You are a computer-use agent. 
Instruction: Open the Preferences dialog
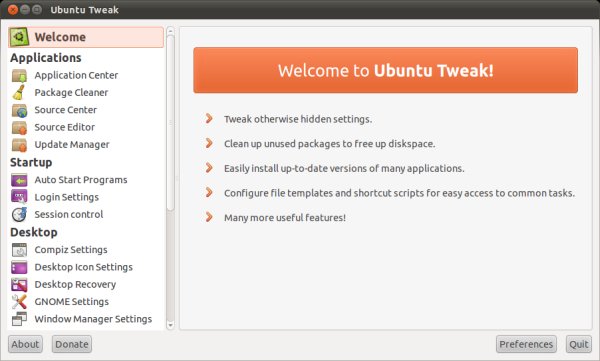(x=526, y=344)
